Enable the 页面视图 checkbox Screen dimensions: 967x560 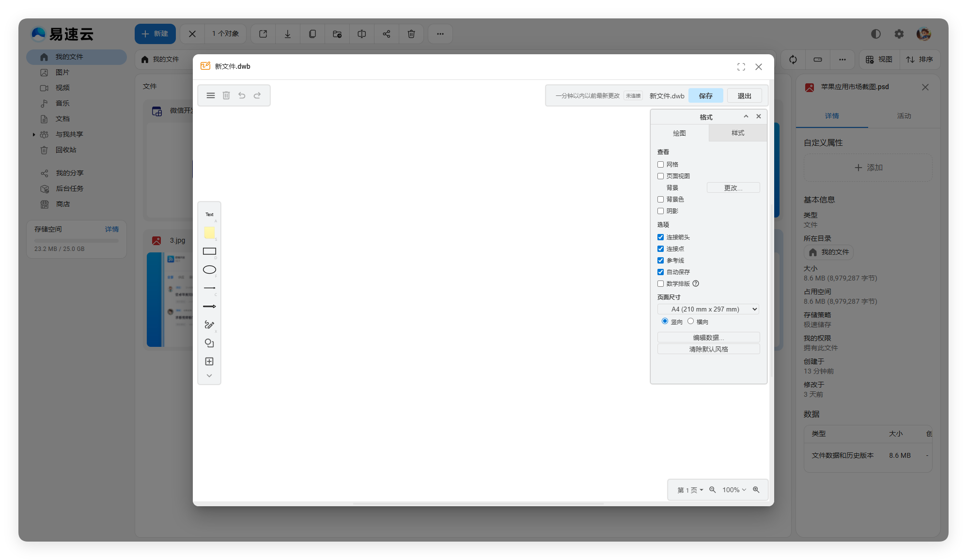(660, 176)
